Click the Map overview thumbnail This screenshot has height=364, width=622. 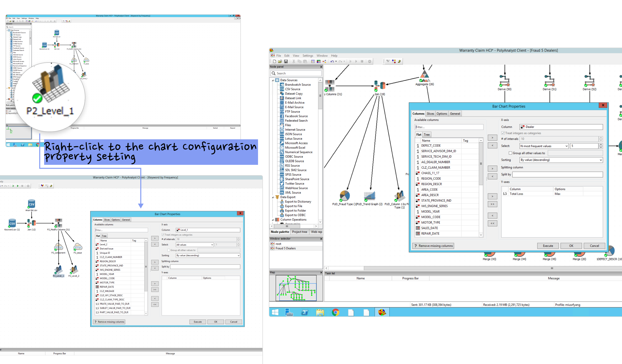[x=296, y=288]
